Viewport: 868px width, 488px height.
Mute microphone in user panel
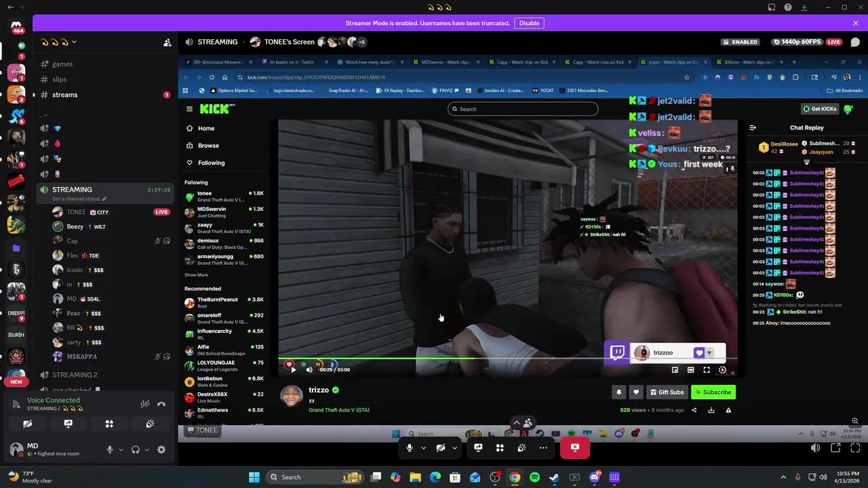[x=109, y=449]
